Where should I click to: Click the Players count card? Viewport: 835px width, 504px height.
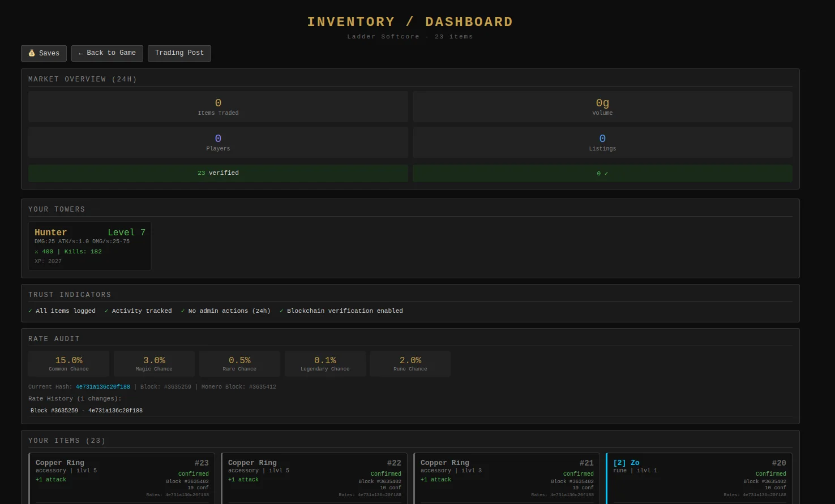[218, 142]
